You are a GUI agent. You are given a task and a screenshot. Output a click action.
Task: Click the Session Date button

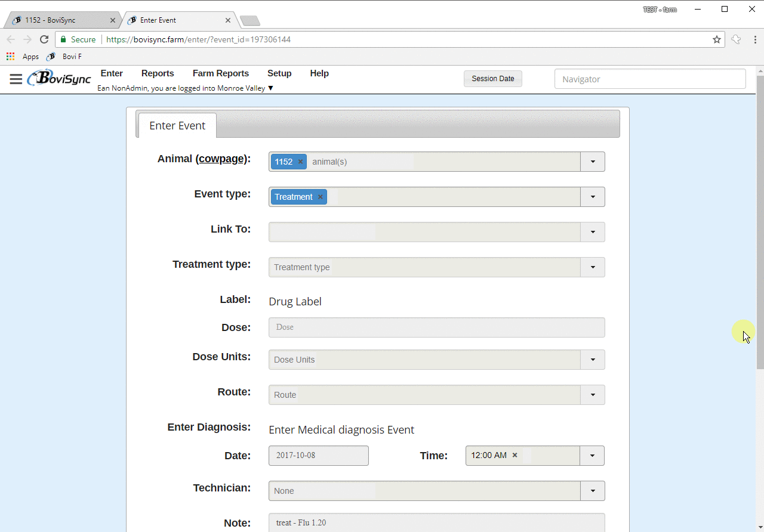coord(493,79)
